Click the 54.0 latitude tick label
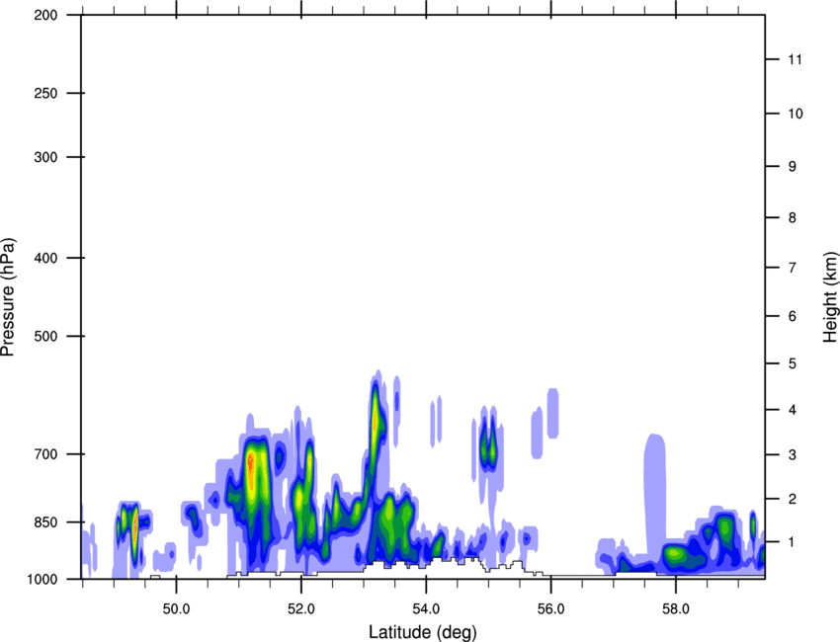This screenshot has height=642, width=840. [426, 609]
